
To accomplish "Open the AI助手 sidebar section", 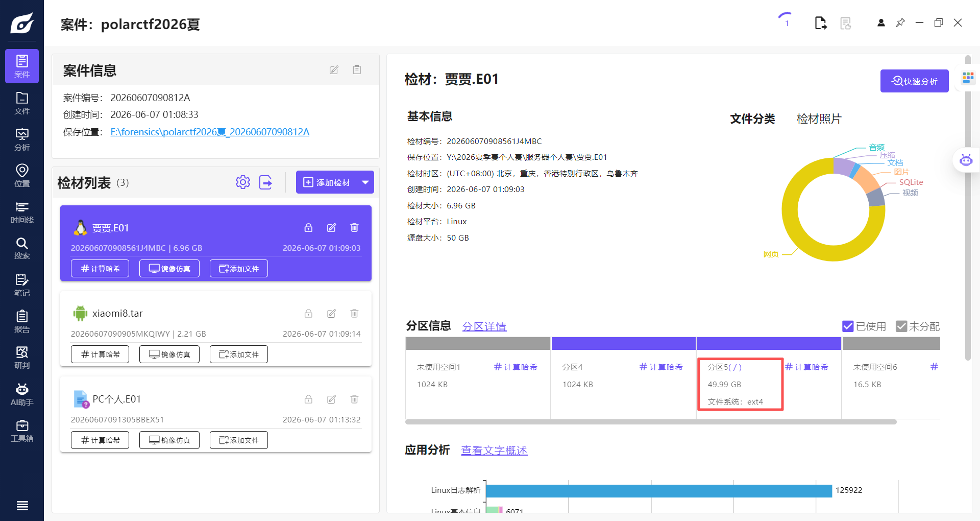I will 22,394.
